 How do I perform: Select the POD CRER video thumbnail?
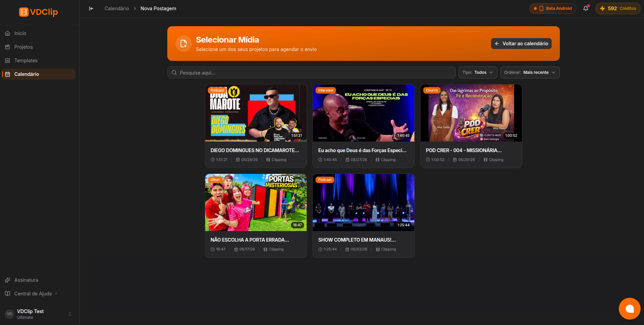(471, 113)
